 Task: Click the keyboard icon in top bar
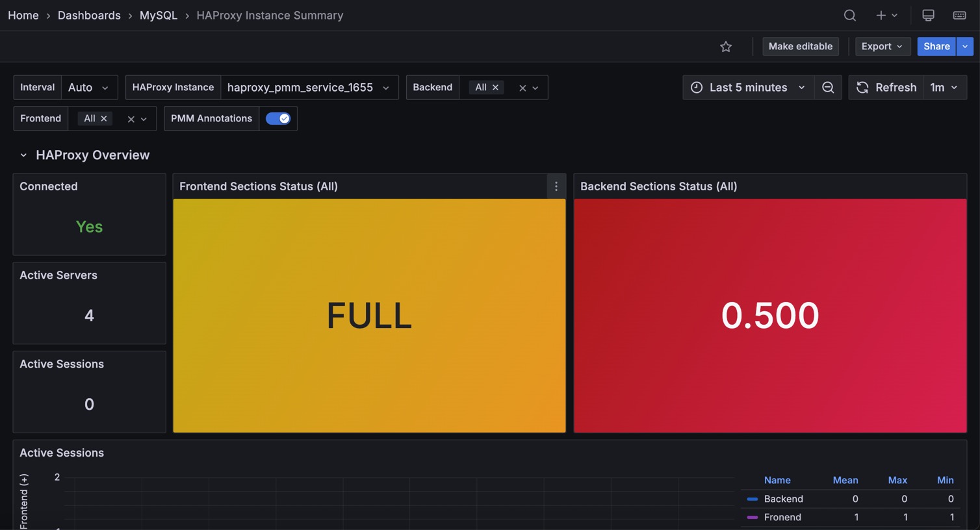[x=959, y=15]
